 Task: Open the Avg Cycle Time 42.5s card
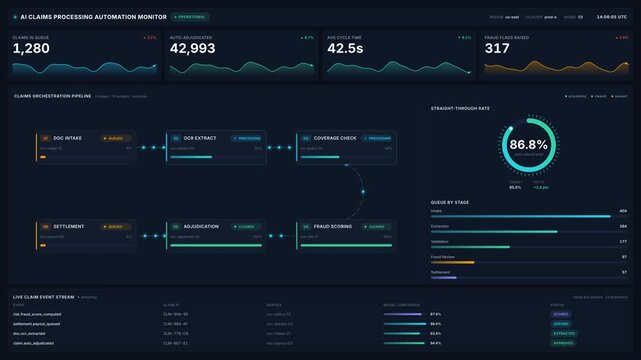point(399,55)
